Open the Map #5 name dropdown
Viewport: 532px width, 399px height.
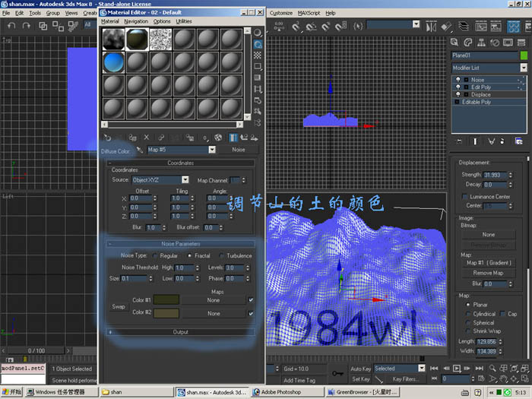tap(212, 150)
